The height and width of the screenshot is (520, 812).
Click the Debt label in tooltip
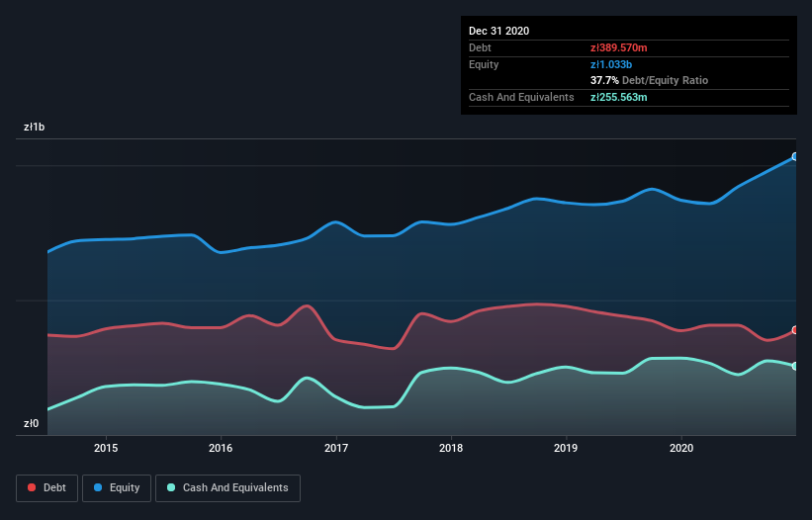click(480, 47)
